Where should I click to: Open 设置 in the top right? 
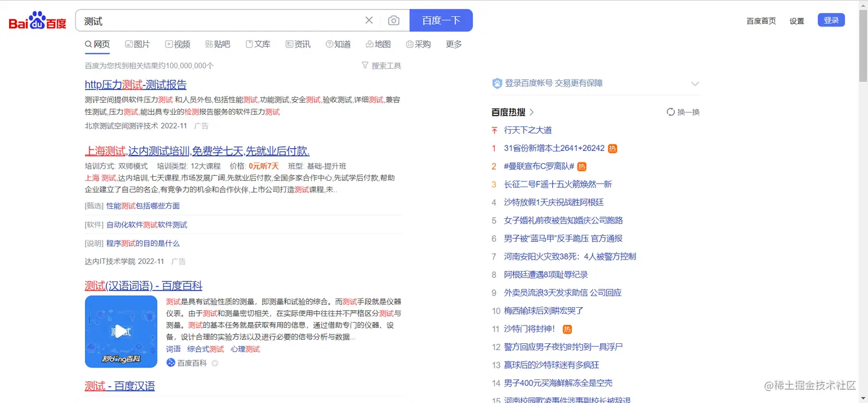[797, 21]
